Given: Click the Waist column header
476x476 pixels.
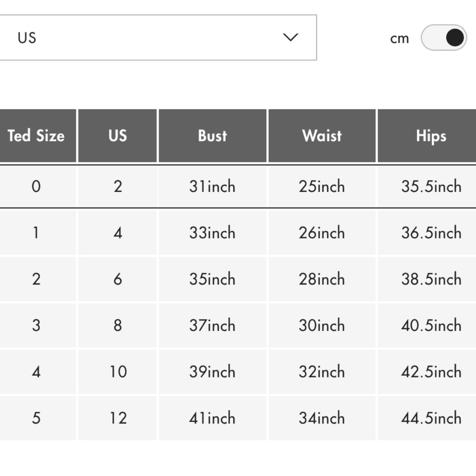Looking at the screenshot, I should click(322, 136).
